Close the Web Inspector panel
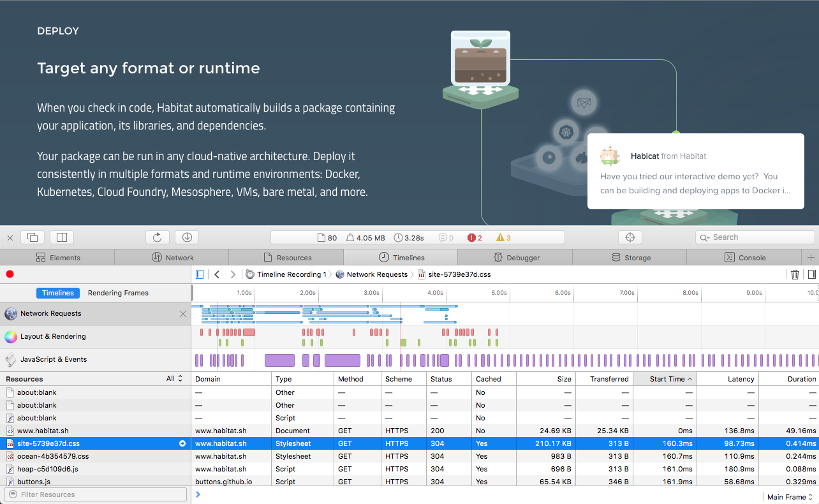The width and height of the screenshot is (819, 504). click(10, 238)
